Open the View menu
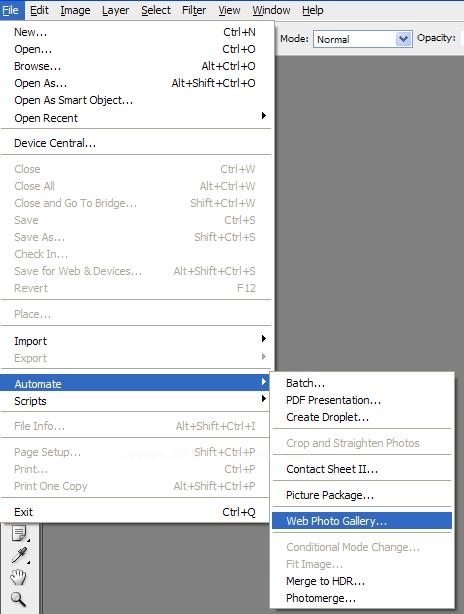464x614 pixels. 229,10
